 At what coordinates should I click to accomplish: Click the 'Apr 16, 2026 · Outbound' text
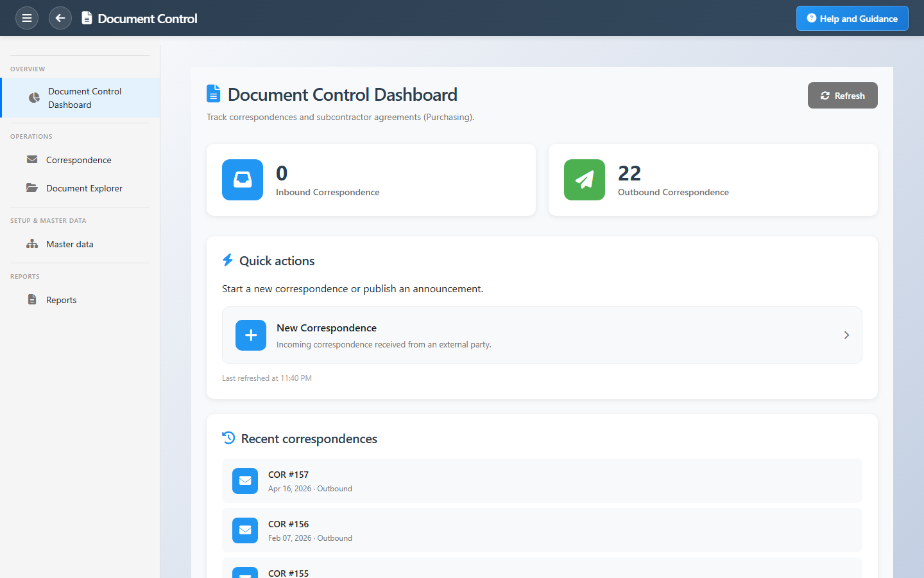click(310, 489)
